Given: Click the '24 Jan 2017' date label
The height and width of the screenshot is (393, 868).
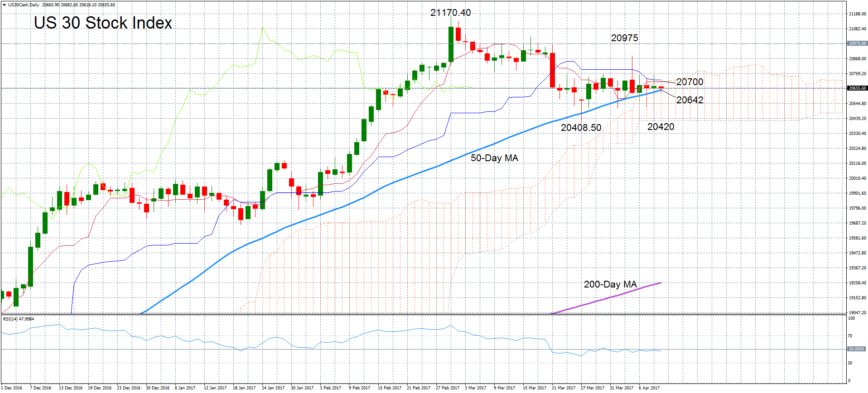Looking at the screenshot, I should click(273, 388).
